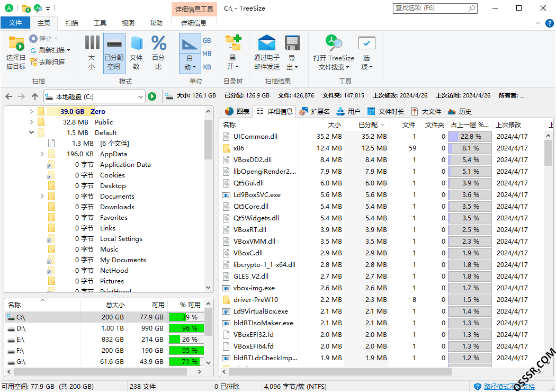The height and width of the screenshot is (392, 556).
Task: Expand the Documents folder node
Action: (42, 196)
